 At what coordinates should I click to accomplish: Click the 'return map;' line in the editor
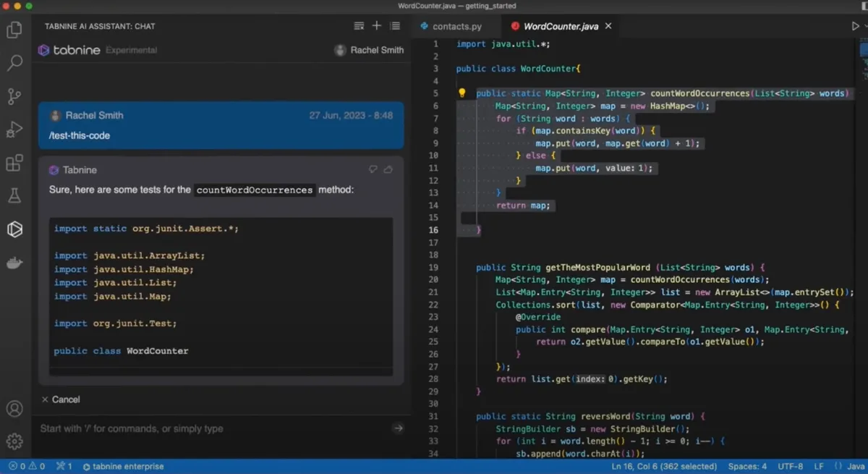[523, 206]
